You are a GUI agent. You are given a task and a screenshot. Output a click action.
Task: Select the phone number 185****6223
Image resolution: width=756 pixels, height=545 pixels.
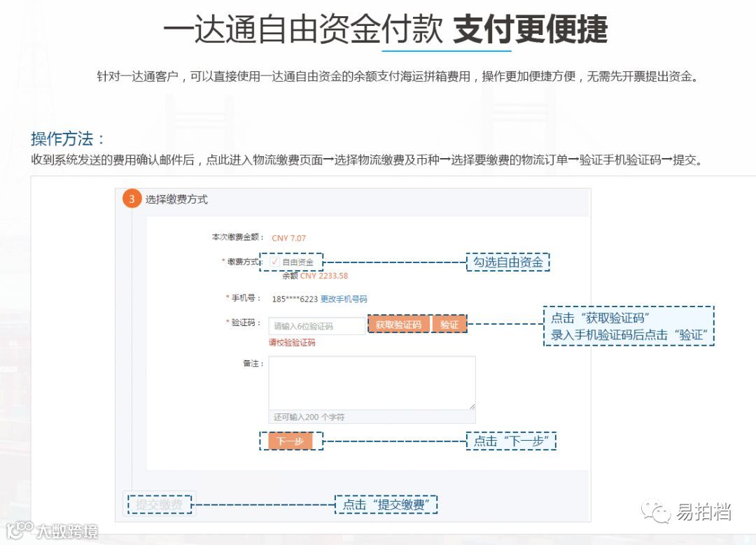point(295,299)
